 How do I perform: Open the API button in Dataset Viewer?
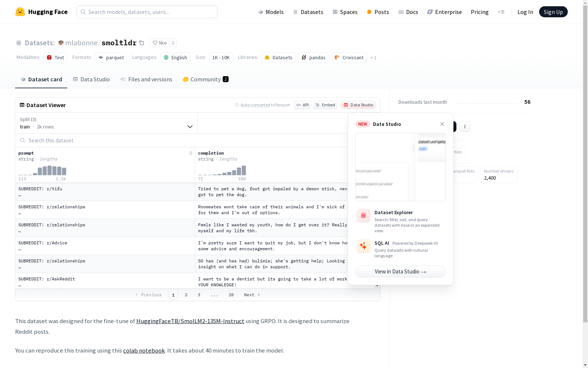coord(302,105)
